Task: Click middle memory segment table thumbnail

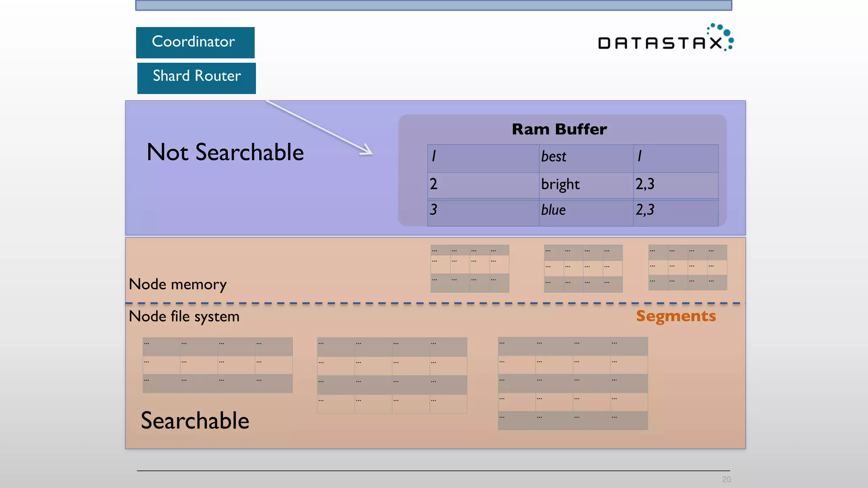Action: coord(583,269)
